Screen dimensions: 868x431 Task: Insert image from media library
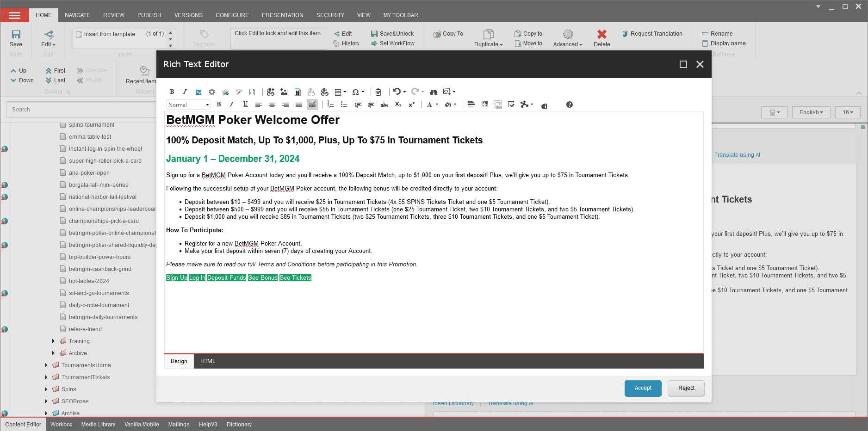(x=284, y=92)
